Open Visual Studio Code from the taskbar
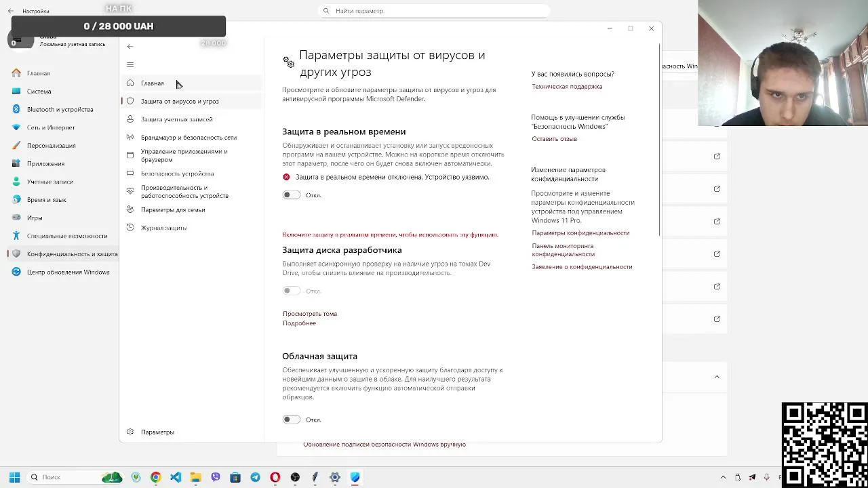 click(176, 477)
